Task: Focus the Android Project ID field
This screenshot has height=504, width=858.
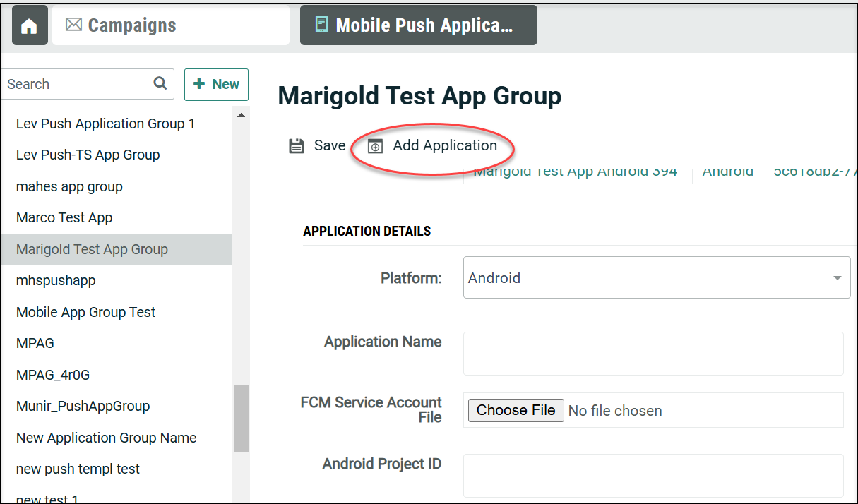Action: click(x=653, y=475)
